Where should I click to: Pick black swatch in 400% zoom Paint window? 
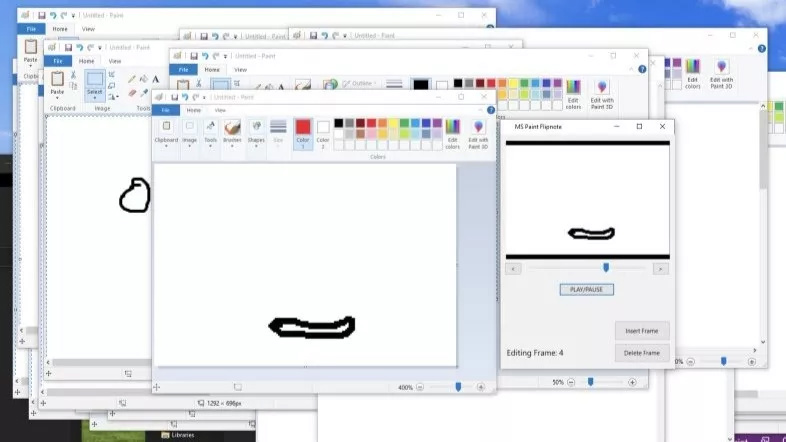coord(339,123)
